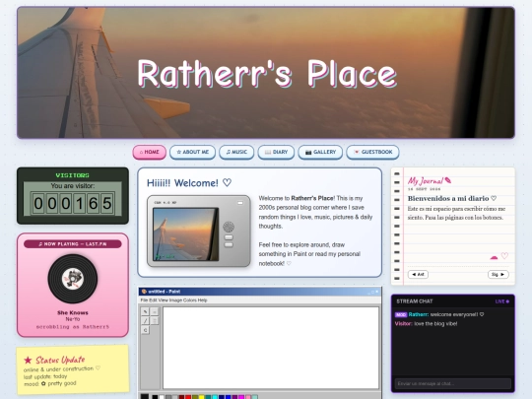Click the Sig. next page journal button

[499, 274]
